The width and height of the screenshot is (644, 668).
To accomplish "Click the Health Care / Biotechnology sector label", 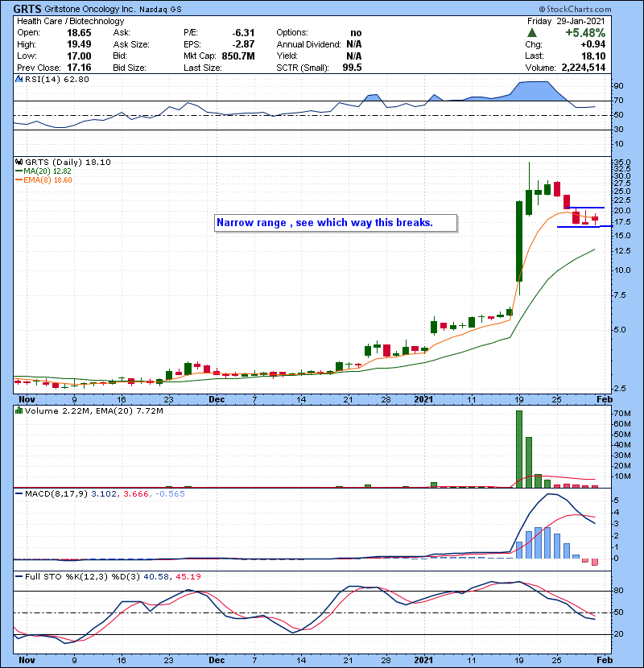I will [70, 21].
